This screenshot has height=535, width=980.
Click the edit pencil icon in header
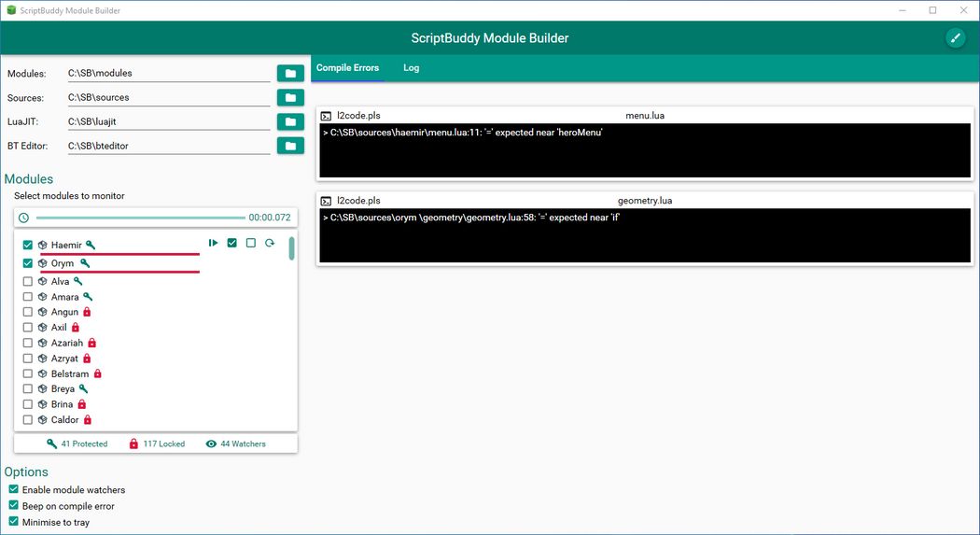pyautogui.click(x=954, y=37)
